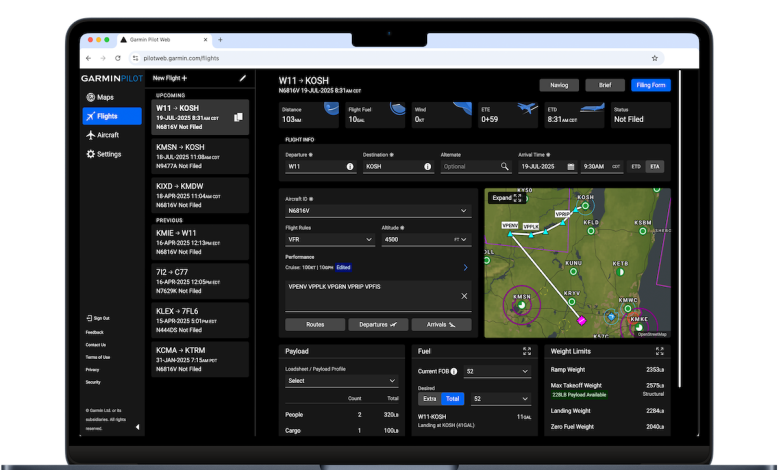
Task: Click the 9:30AM arrival time field
Action: (602, 166)
